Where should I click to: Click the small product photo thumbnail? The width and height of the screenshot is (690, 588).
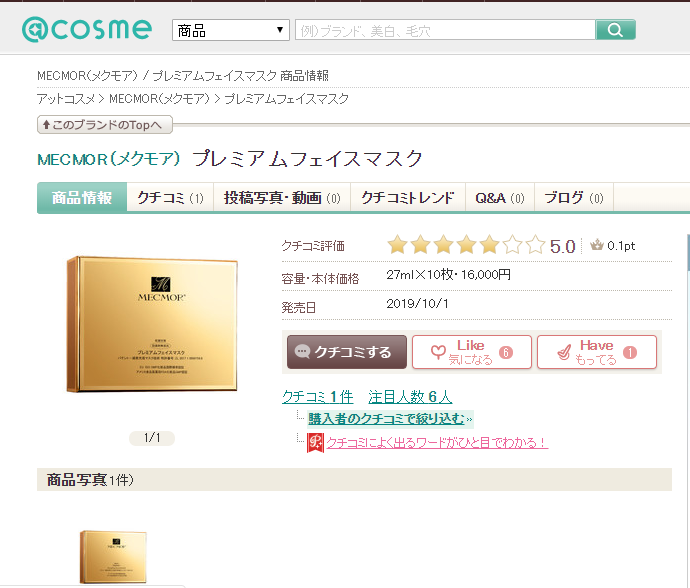[x=113, y=557]
